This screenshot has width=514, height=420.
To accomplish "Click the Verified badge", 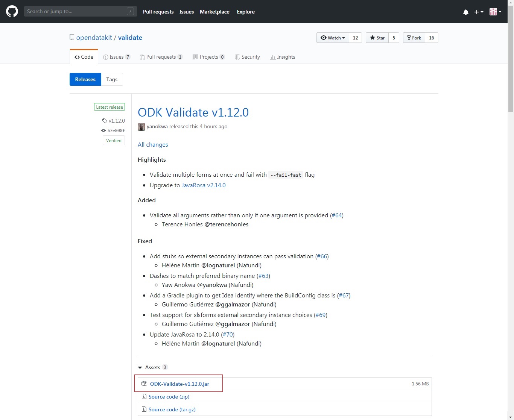I will click(x=114, y=140).
